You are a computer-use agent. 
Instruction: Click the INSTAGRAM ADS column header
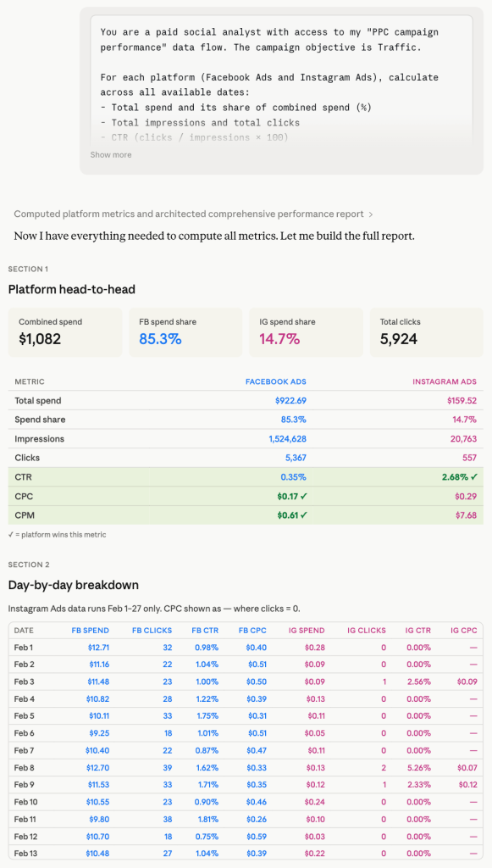point(444,381)
